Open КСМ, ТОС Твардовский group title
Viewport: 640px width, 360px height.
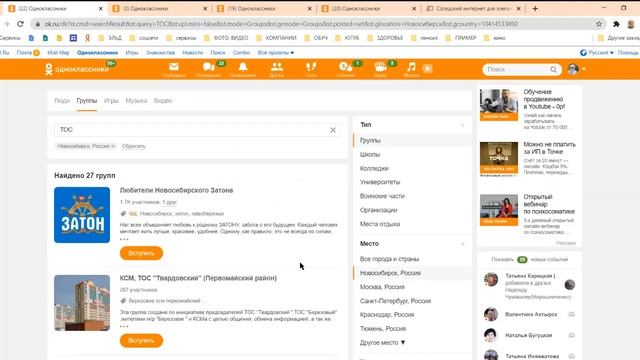pos(198,278)
